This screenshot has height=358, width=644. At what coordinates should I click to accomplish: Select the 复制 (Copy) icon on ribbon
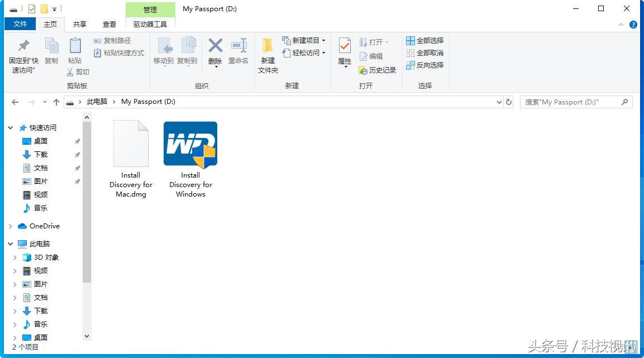[x=51, y=53]
